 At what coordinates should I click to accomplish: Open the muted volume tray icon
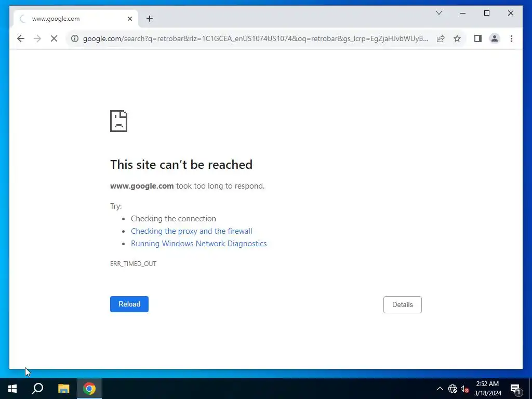point(464,389)
